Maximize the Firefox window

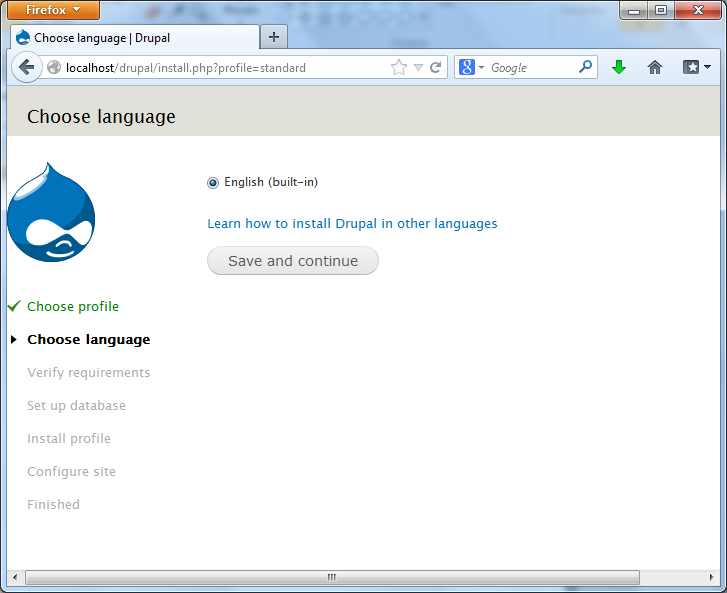pos(661,11)
